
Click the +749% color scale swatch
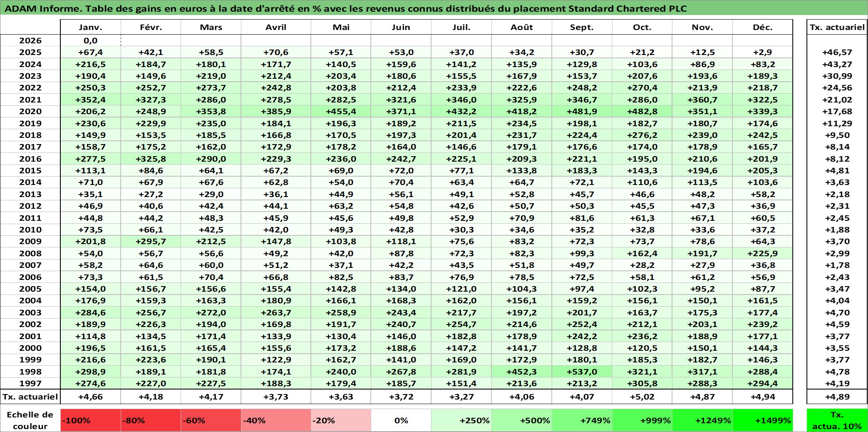tap(582, 420)
